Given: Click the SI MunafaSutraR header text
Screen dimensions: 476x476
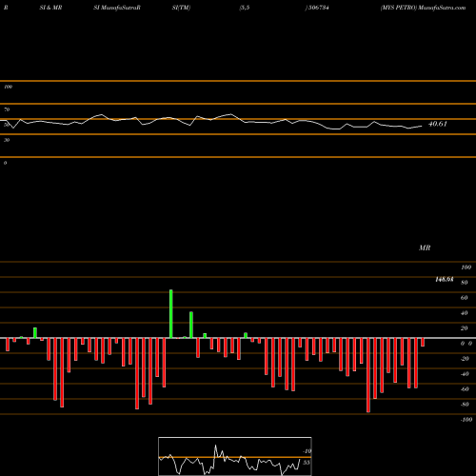Looking at the screenshot, I should [117, 8].
